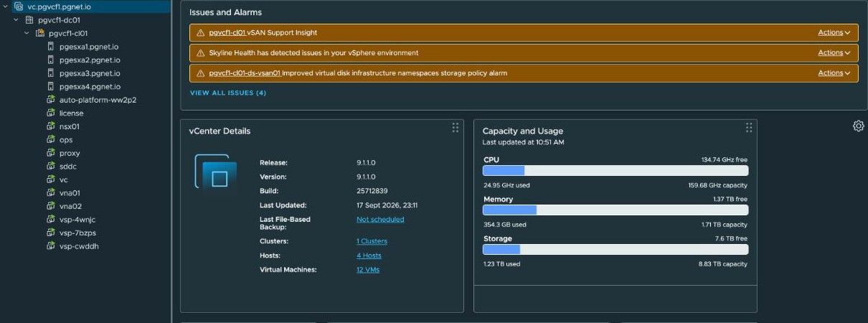
Task: Click the host icon for pgesxa3.pgnet.io
Action: tap(51, 73)
